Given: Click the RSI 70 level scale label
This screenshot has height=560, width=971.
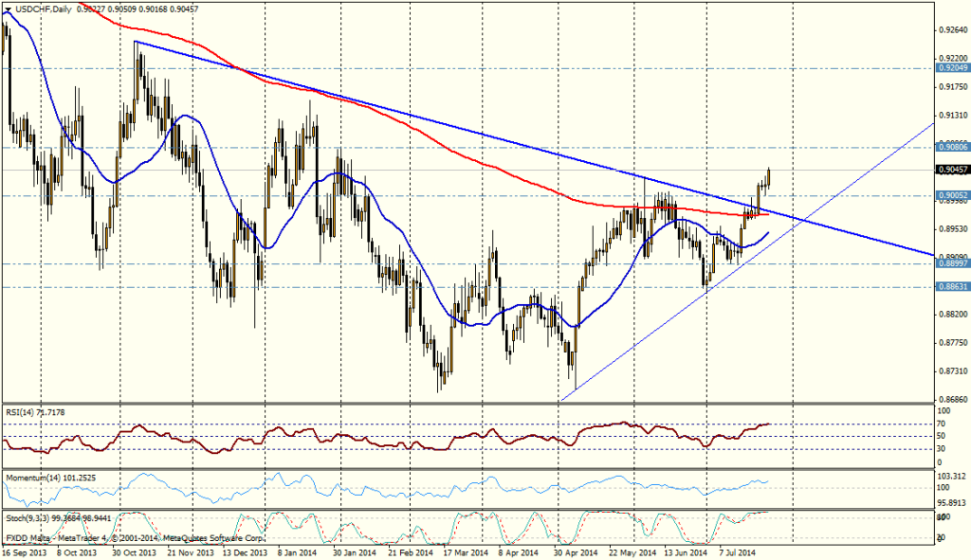Looking at the screenshot, I should [944, 424].
